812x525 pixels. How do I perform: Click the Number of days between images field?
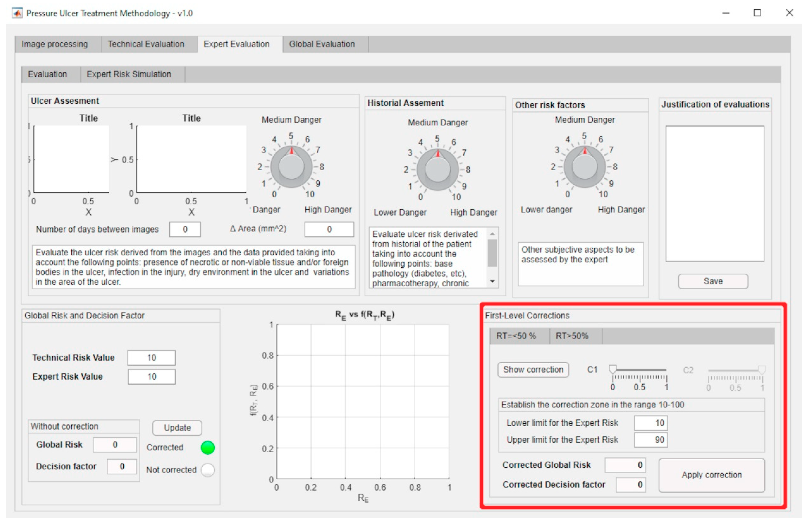[x=185, y=229]
